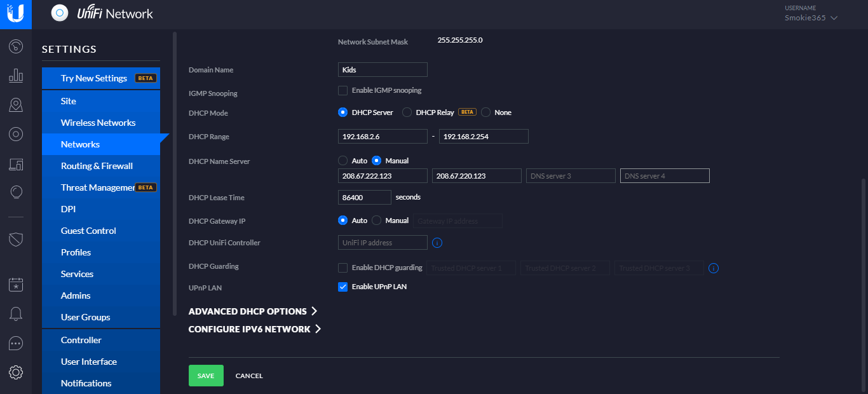The height and width of the screenshot is (394, 868).
Task: Open the Devices circle icon in sidebar
Action: [x=17, y=134]
